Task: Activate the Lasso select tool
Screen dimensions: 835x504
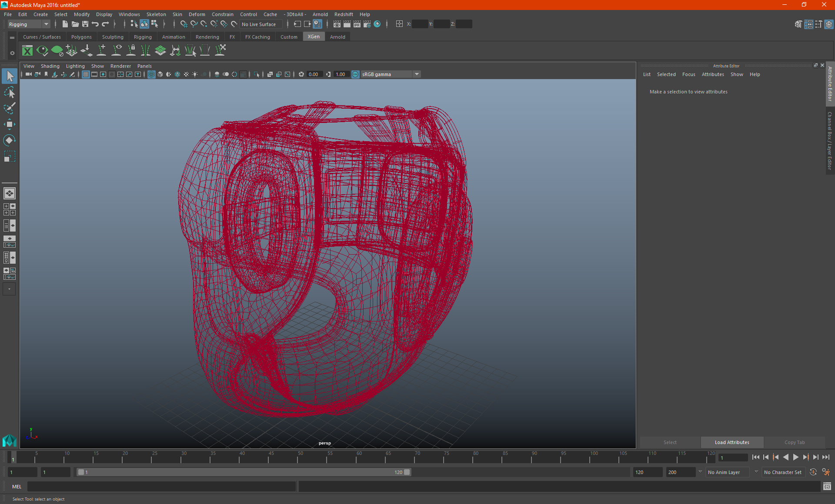Action: click(10, 92)
